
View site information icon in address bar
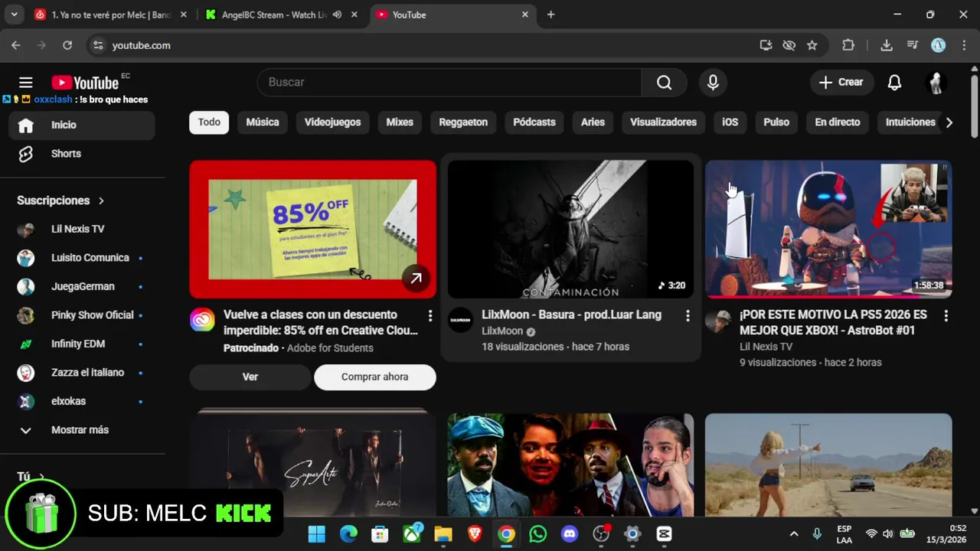[x=98, y=45]
